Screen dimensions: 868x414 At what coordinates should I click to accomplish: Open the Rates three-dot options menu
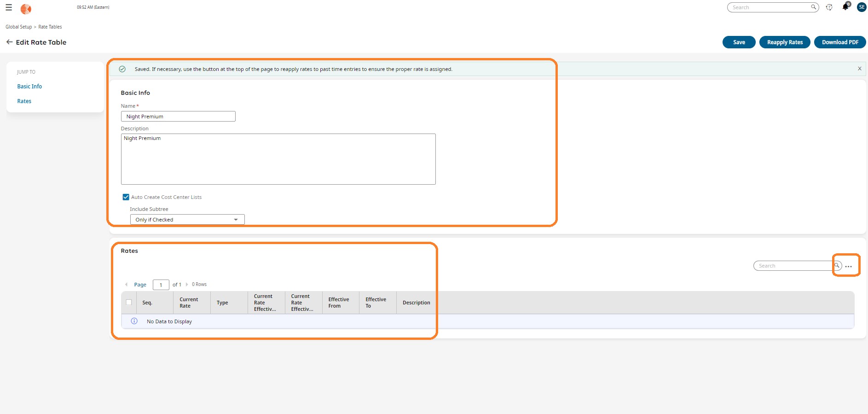pyautogui.click(x=849, y=267)
